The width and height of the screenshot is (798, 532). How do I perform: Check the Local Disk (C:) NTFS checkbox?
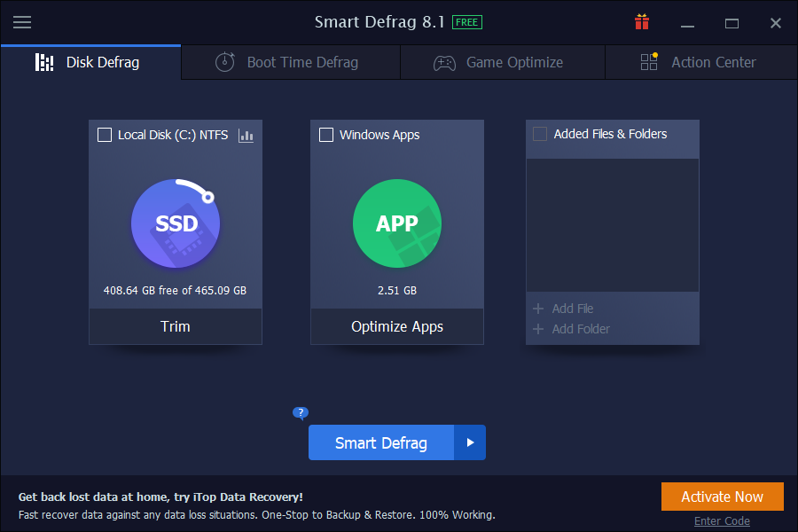tap(104, 135)
